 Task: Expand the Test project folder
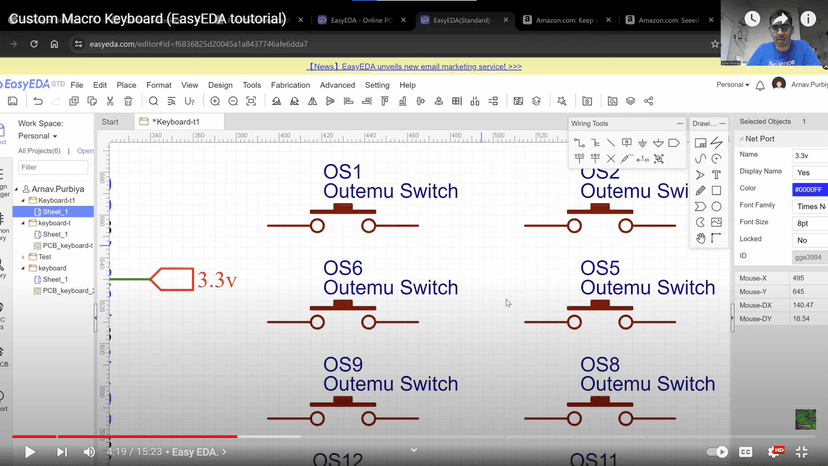point(23,257)
